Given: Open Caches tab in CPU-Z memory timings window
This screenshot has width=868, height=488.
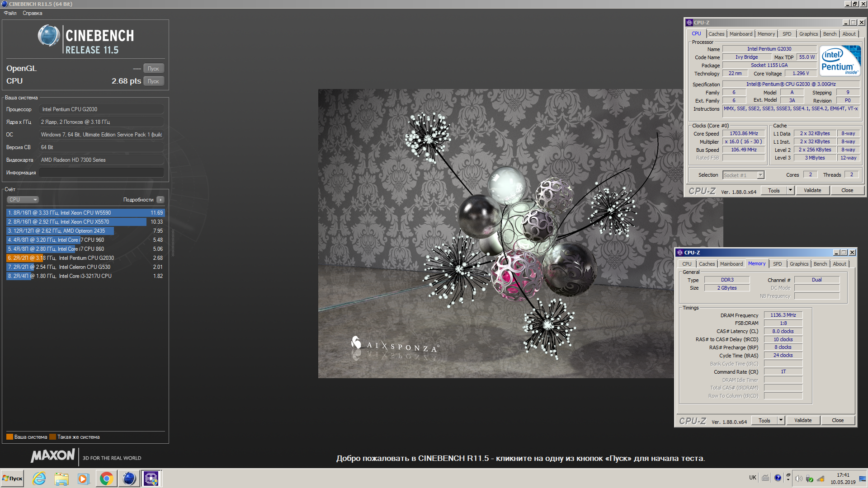Looking at the screenshot, I should pos(707,264).
